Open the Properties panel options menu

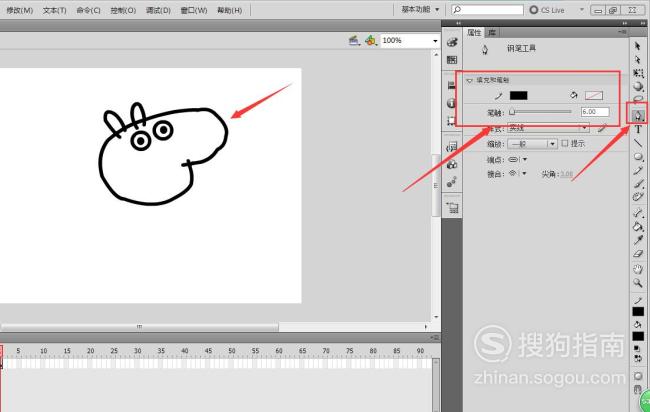click(x=622, y=32)
